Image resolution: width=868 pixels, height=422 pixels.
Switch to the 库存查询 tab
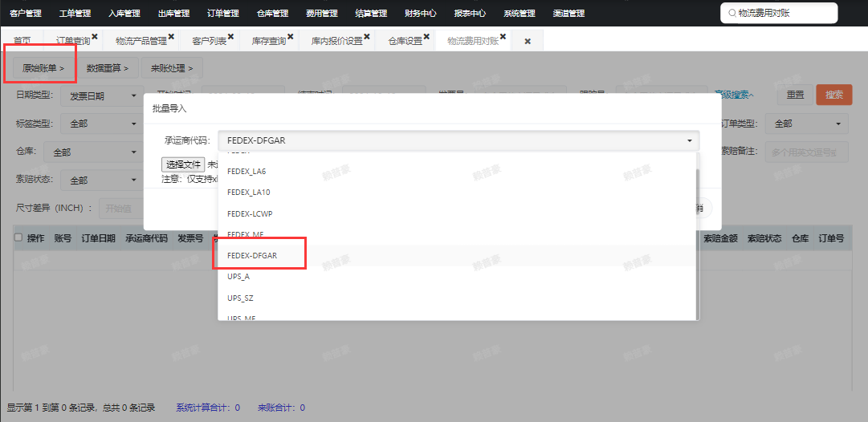click(269, 41)
